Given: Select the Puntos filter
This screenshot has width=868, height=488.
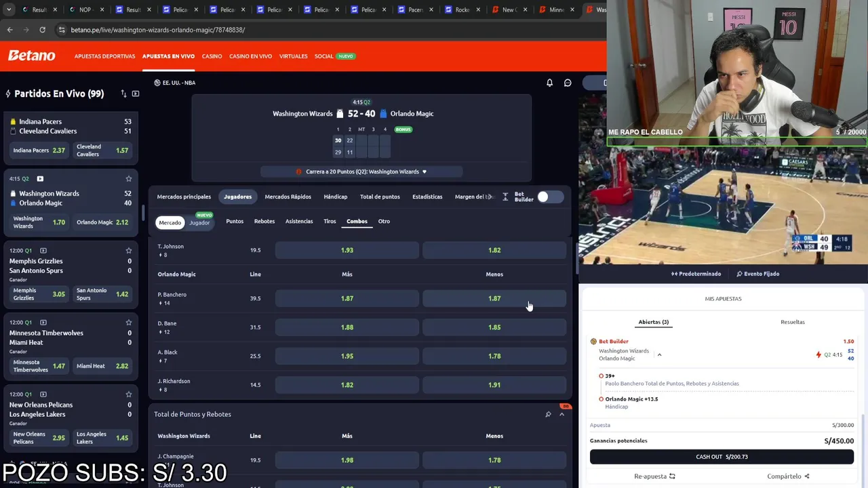Looking at the screenshot, I should pos(235,221).
